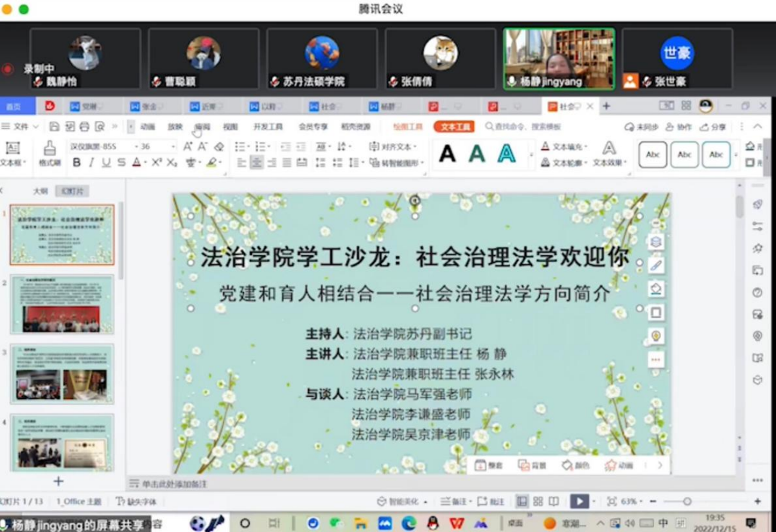The height and width of the screenshot is (532, 776).
Task: Open the font size dropdown
Action: coord(173,146)
